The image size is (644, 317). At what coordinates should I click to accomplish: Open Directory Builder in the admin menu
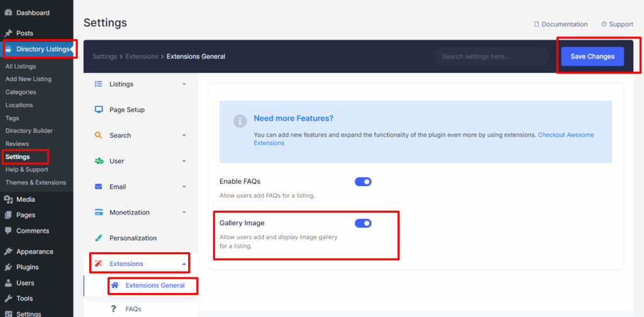pos(29,131)
